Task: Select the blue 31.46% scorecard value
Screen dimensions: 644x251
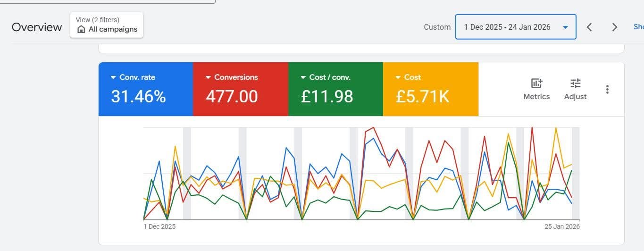Action: (138, 97)
